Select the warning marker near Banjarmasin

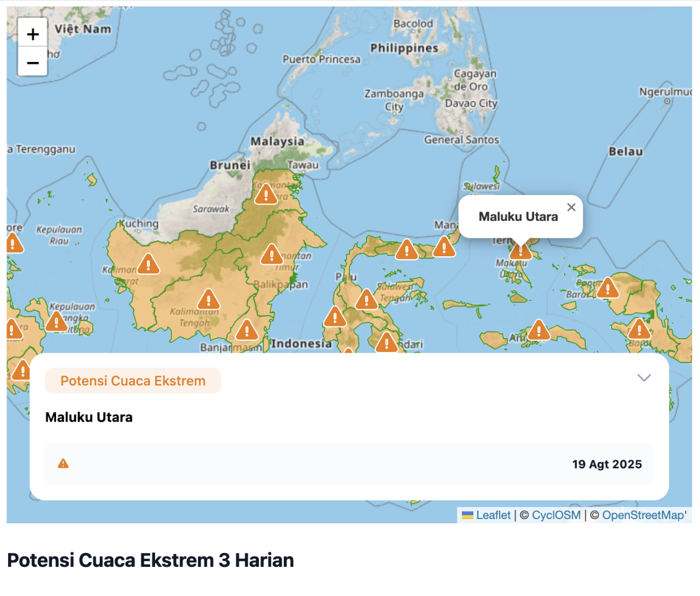pos(247,329)
